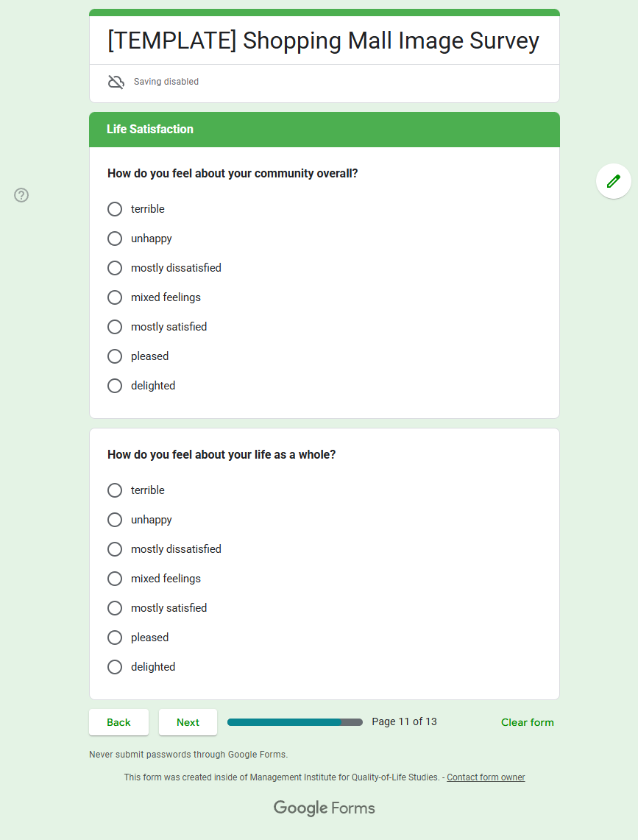This screenshot has height=840, width=638.
Task: Click the pencil edit form icon
Action: (614, 181)
